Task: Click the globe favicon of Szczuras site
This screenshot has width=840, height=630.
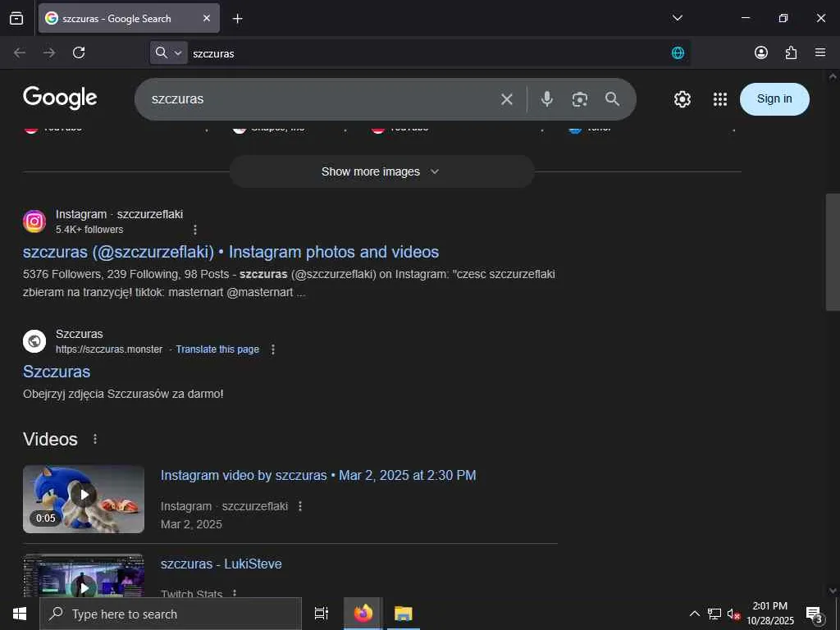Action: tap(34, 341)
